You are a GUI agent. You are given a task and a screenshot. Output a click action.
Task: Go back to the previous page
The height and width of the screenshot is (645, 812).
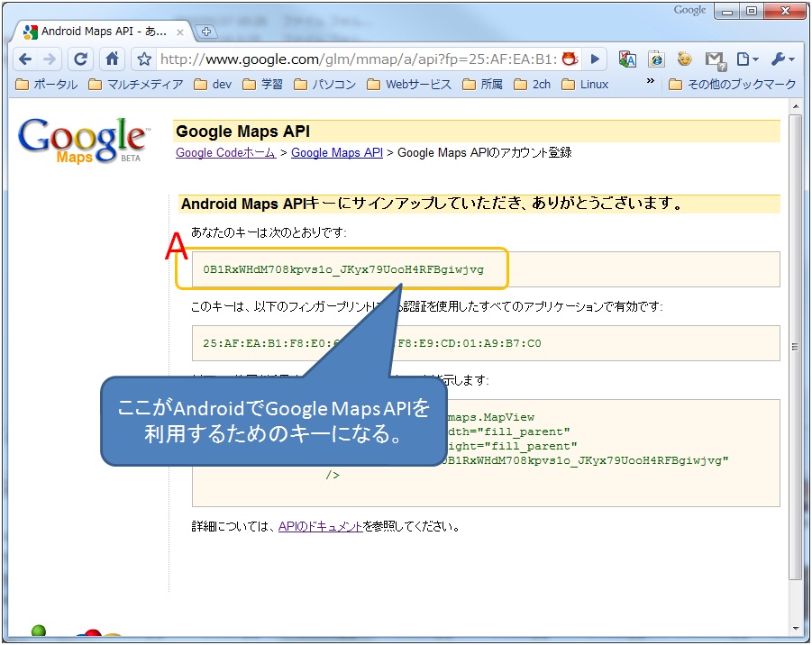pos(25,59)
